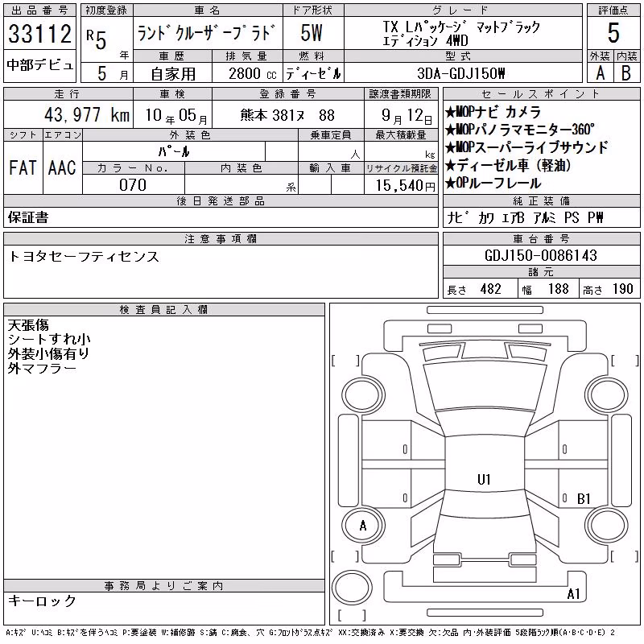Viewport: 644px width, 644px height.
Task: Select model code 3DA-GDJ150W
Action: [460, 73]
